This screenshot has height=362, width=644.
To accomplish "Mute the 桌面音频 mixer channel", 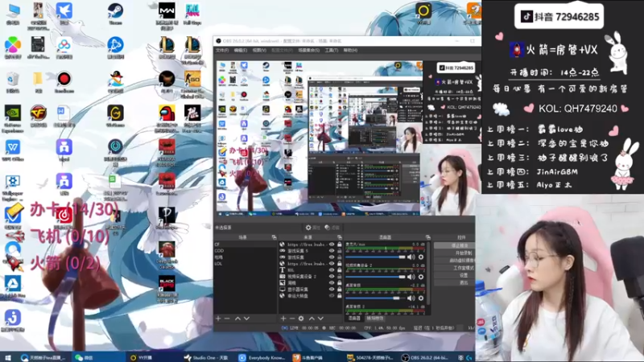I will pyautogui.click(x=411, y=298).
